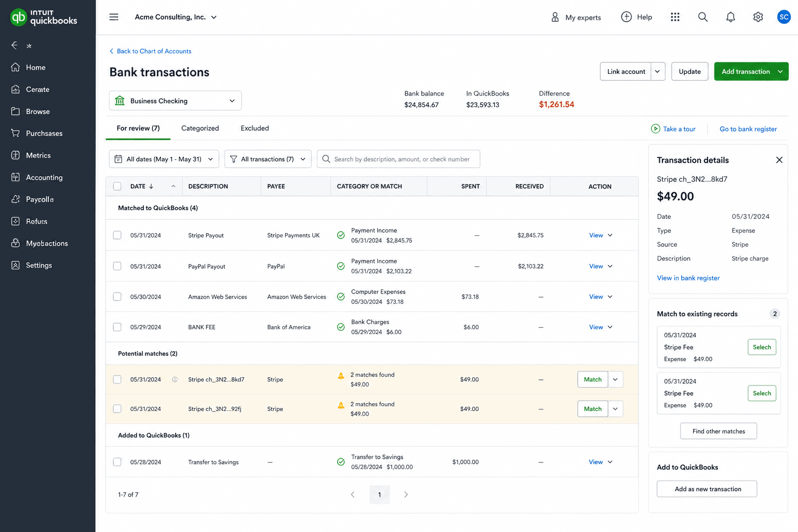Click the Take a tour play icon
This screenshot has height=532, width=798.
point(656,129)
